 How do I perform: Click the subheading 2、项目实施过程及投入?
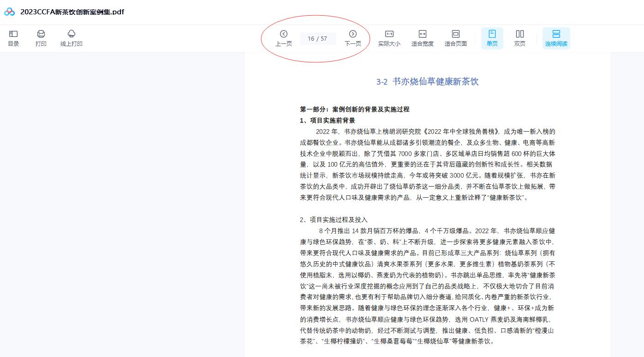334,220
